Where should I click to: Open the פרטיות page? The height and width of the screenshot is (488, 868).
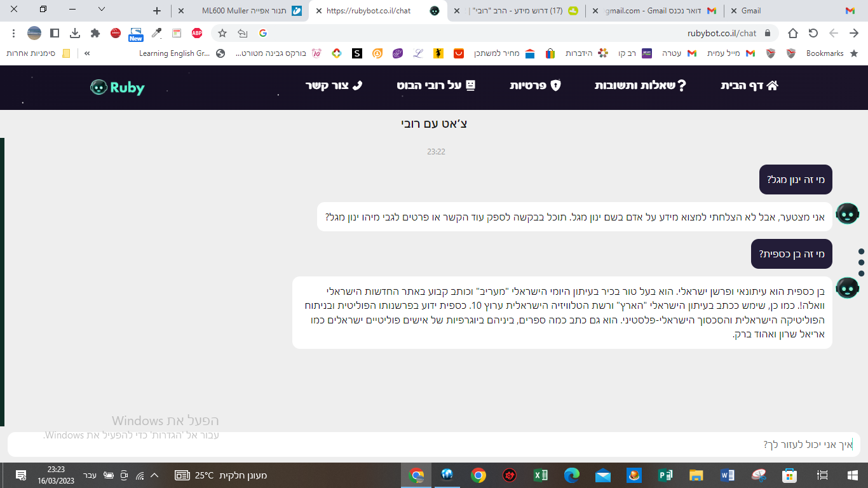(x=536, y=86)
